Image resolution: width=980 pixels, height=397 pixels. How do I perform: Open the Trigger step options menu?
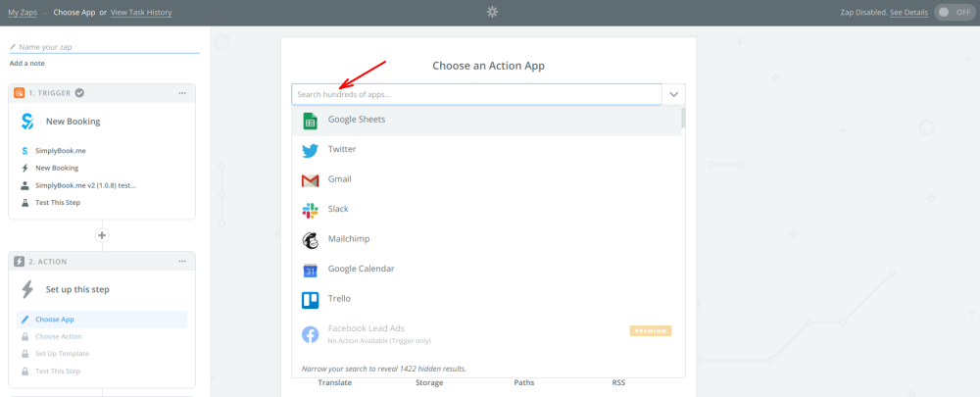tap(182, 93)
